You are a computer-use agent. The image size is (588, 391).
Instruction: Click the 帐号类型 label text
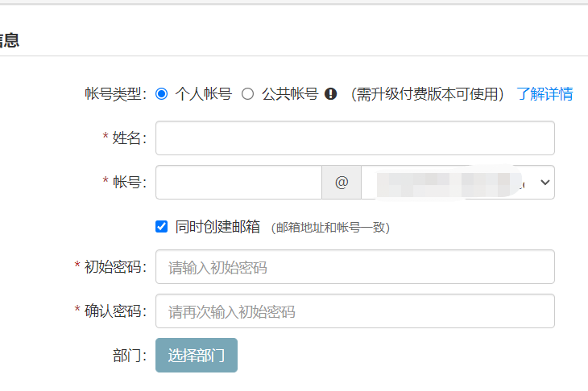pos(114,94)
